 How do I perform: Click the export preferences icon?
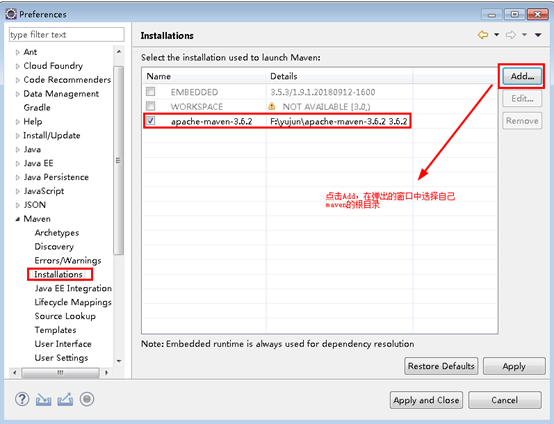click(x=65, y=399)
